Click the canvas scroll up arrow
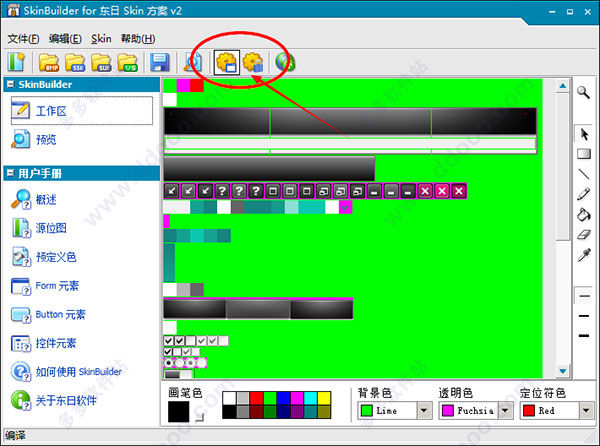 (x=562, y=86)
